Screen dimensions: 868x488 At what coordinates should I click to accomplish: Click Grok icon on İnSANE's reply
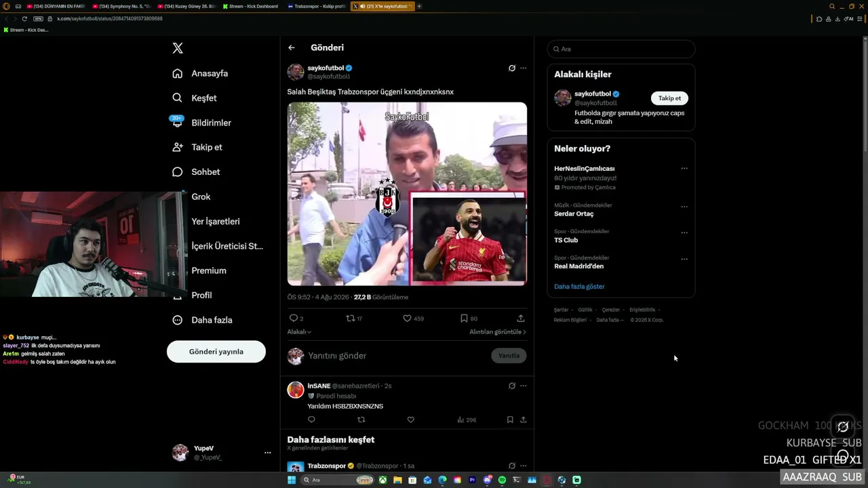pos(512,386)
